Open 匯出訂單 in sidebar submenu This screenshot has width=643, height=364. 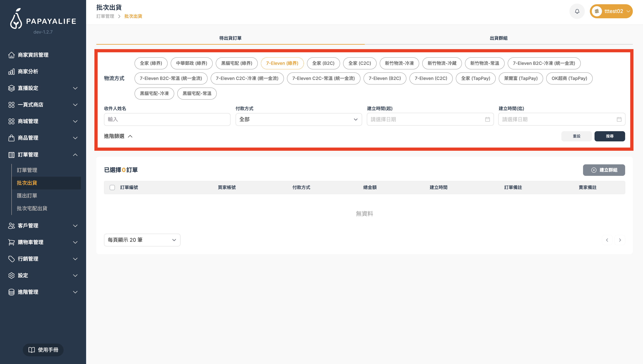pos(27,195)
